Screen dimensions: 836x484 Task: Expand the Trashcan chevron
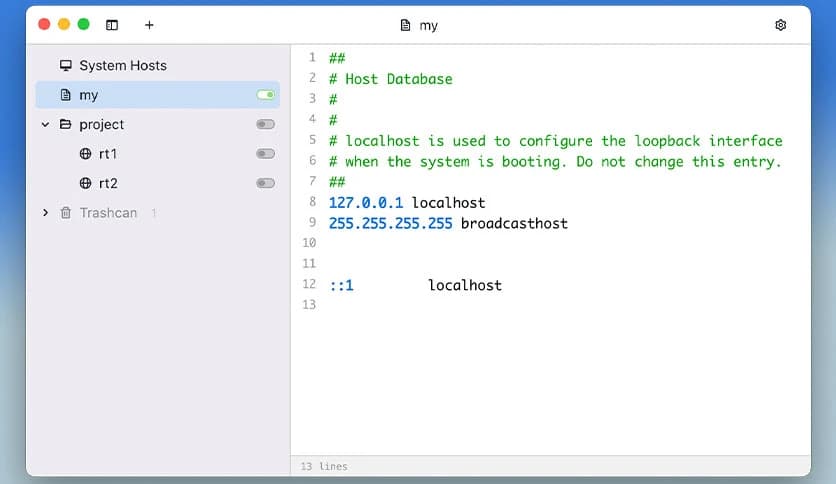[45, 213]
